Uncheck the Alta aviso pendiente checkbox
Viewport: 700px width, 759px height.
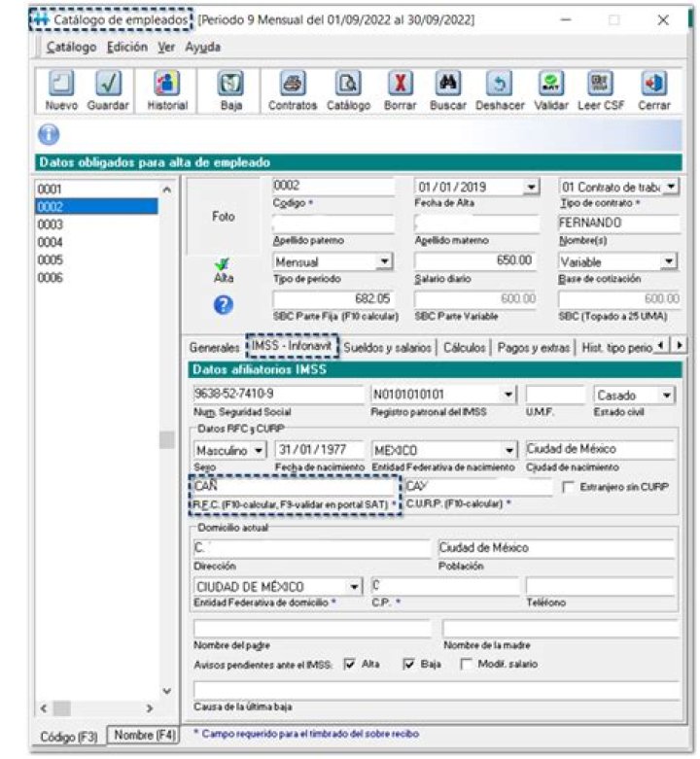(x=350, y=664)
